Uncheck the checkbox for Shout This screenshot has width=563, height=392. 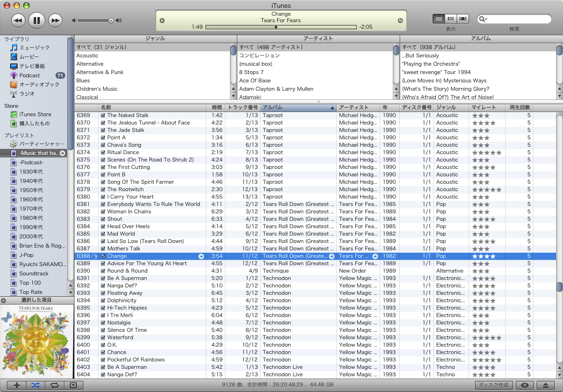click(103, 219)
